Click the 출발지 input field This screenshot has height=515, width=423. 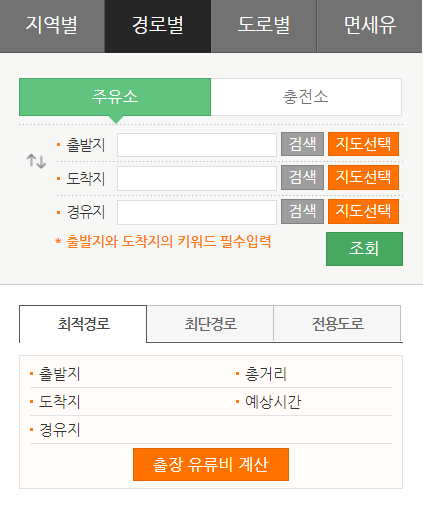click(197, 145)
